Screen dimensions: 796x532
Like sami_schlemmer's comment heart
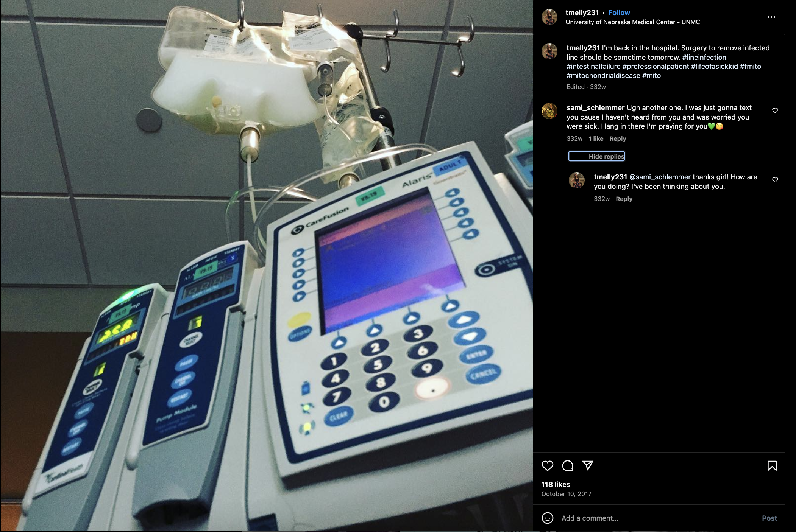pos(775,110)
